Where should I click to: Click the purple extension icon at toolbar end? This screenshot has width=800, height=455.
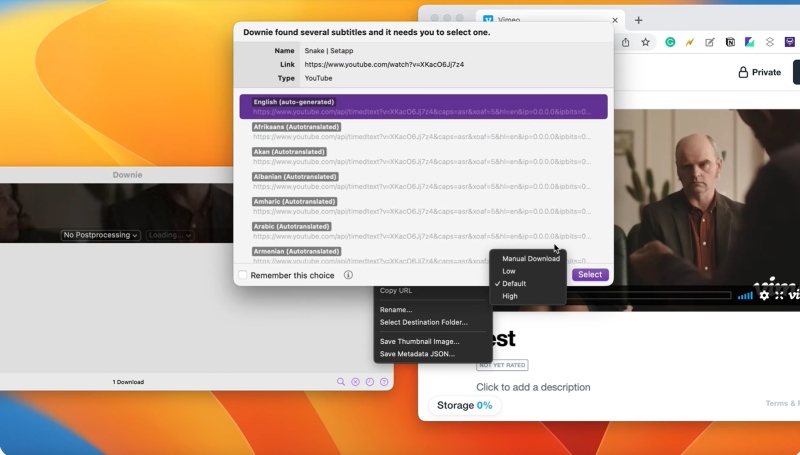[790, 42]
